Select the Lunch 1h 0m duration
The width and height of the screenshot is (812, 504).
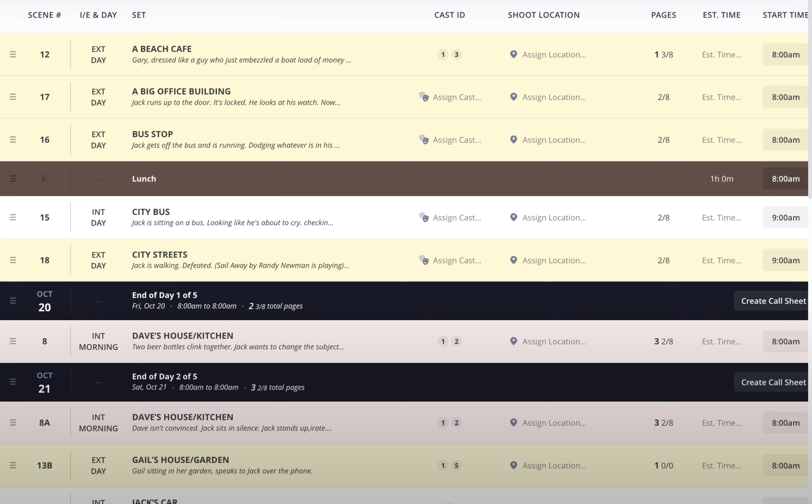pos(721,179)
